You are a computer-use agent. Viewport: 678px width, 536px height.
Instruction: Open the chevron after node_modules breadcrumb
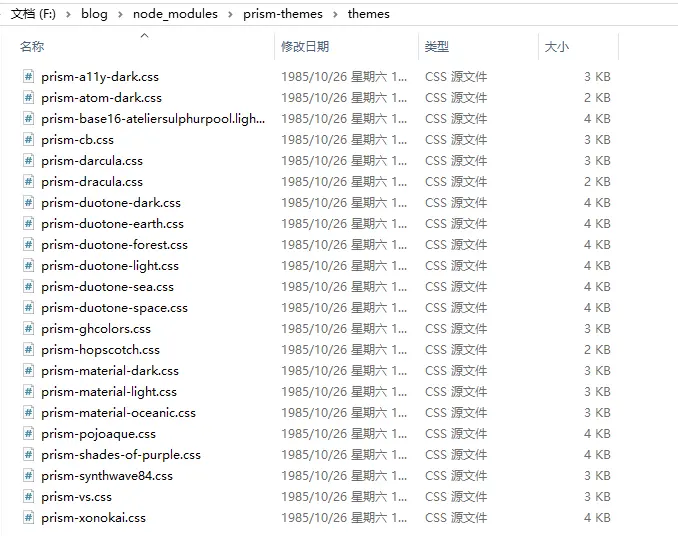coord(230,14)
